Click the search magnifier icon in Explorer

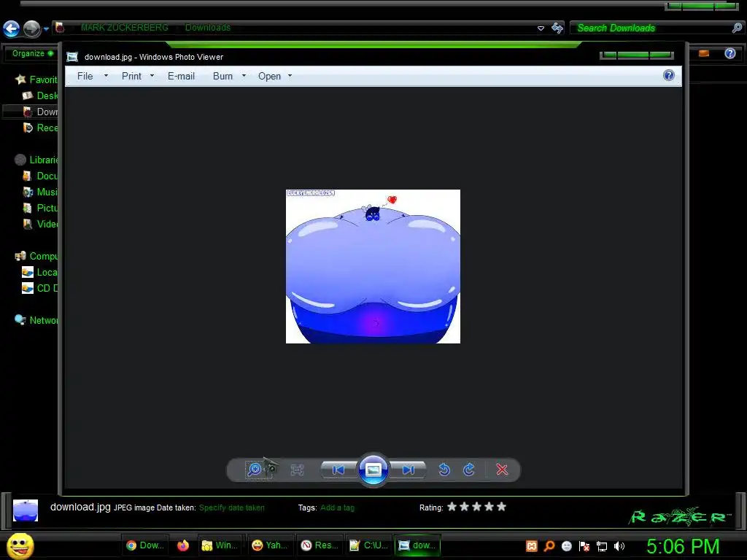tap(737, 28)
